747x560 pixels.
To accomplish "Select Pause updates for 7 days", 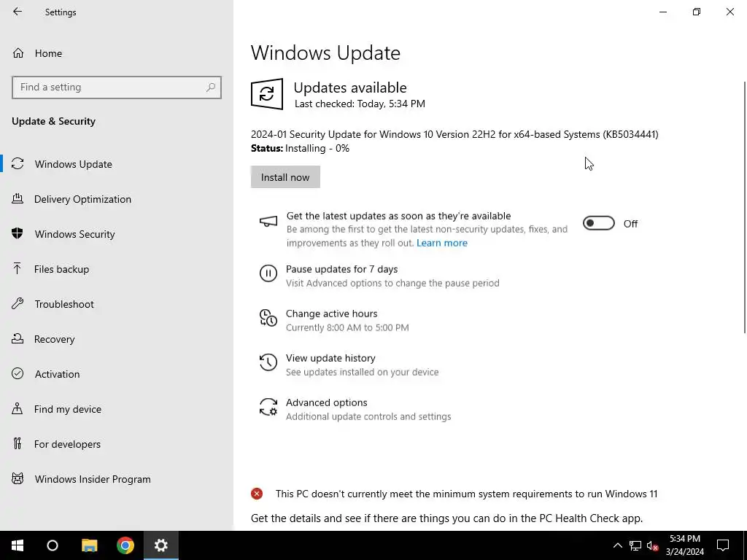I will tap(341, 269).
